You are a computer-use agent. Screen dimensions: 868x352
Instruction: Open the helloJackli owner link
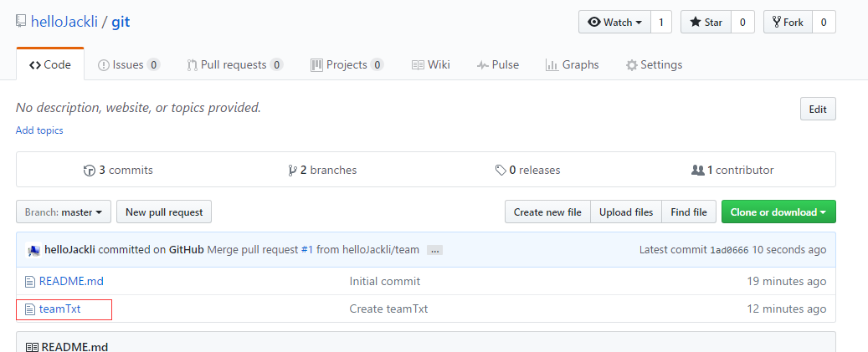[x=64, y=22]
